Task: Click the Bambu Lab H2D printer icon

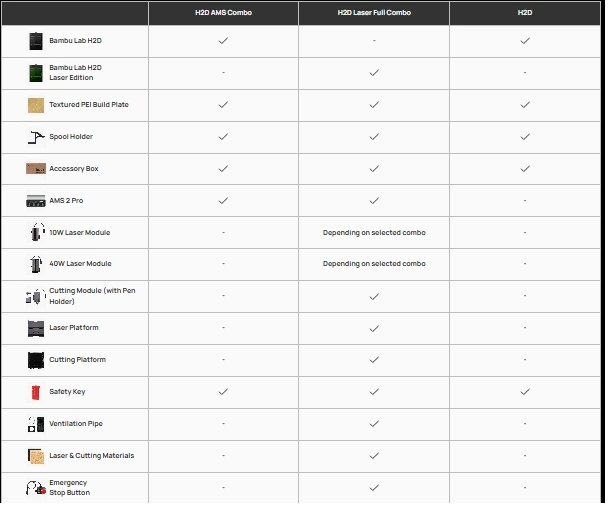Action: [36, 41]
